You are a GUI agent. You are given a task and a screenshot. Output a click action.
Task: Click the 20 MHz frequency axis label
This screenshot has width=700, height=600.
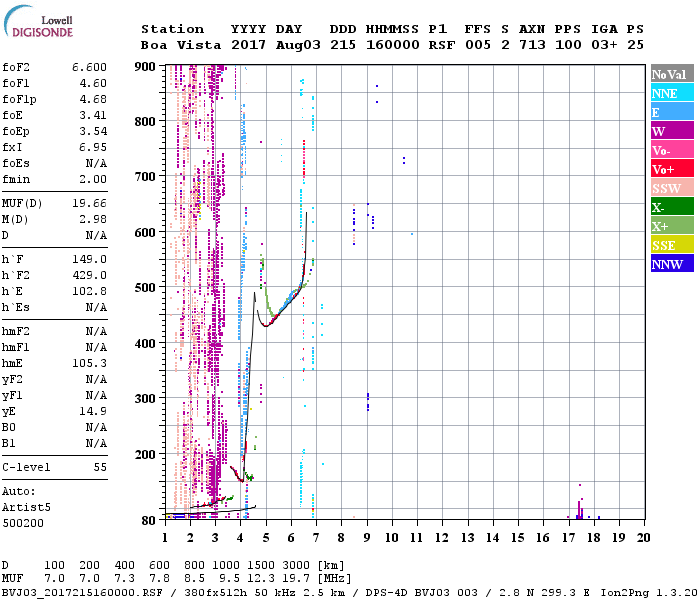(643, 538)
